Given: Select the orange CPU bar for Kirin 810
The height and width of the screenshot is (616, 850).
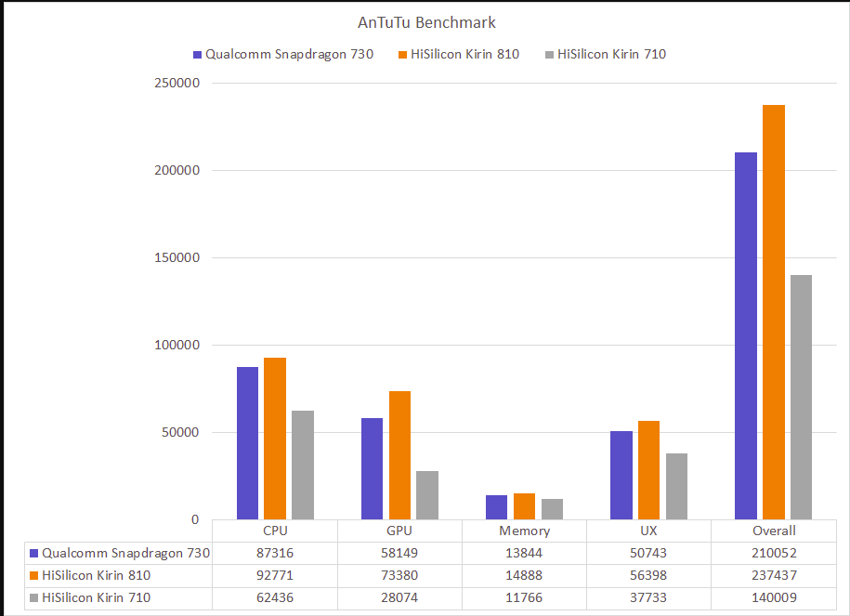Looking at the screenshot, I should coord(275,439).
